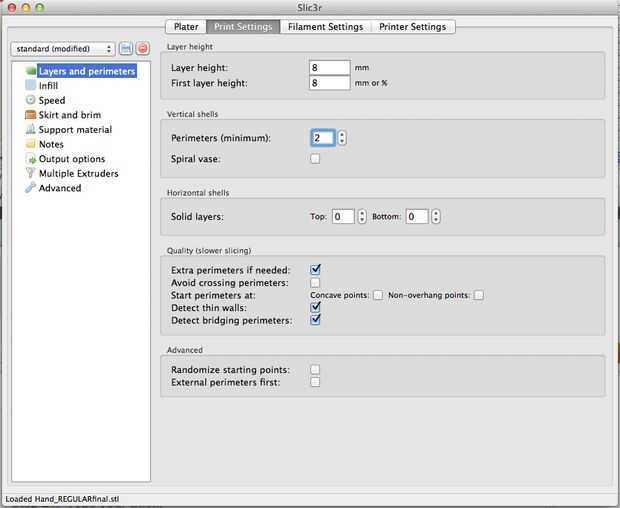Enable External perimeters first

[x=315, y=382]
